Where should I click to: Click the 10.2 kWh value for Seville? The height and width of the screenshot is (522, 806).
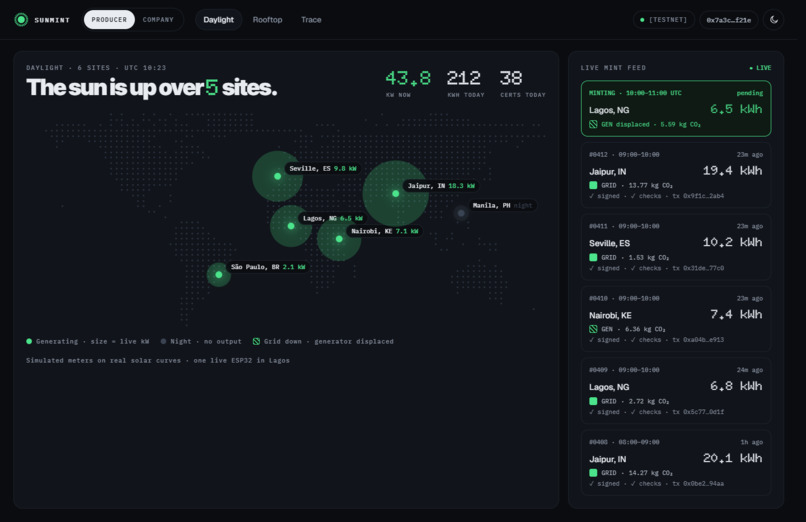point(732,243)
